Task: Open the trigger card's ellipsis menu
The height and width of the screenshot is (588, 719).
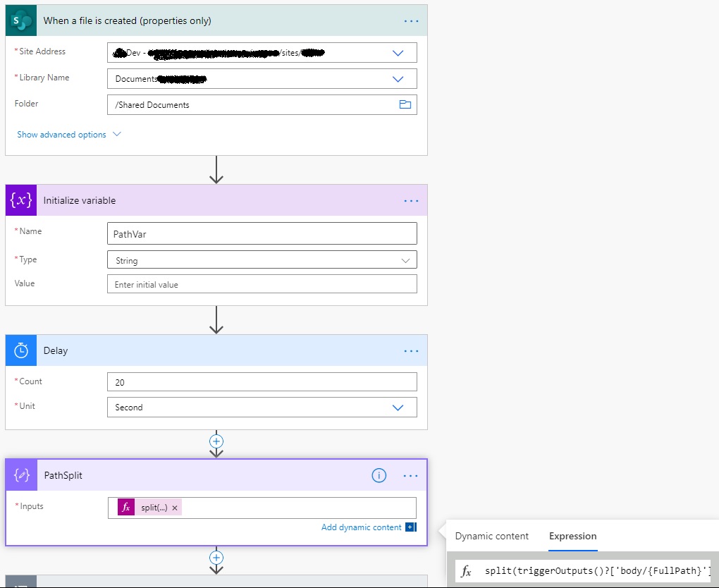Action: [411, 21]
